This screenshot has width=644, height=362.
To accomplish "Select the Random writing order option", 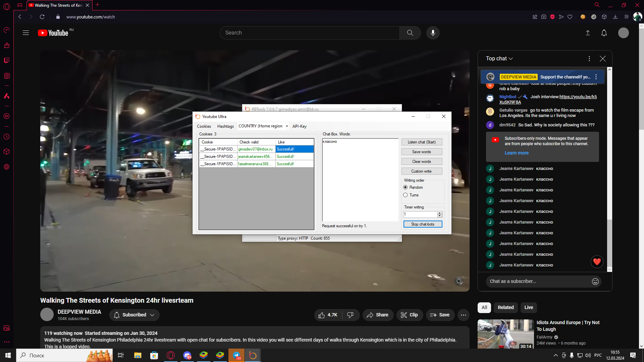I will pos(406,187).
